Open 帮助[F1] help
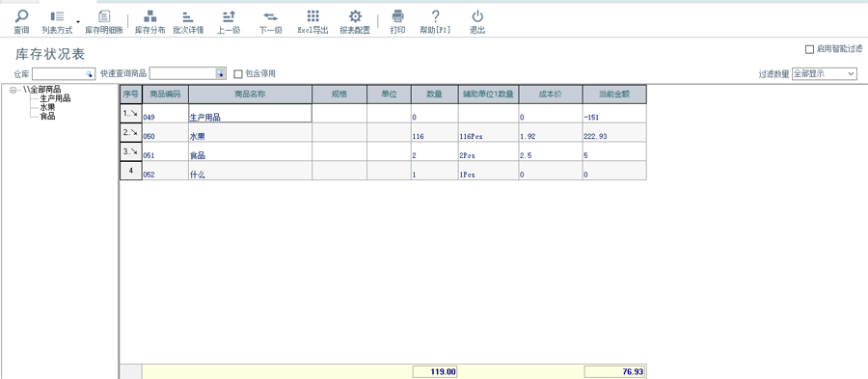 click(436, 16)
